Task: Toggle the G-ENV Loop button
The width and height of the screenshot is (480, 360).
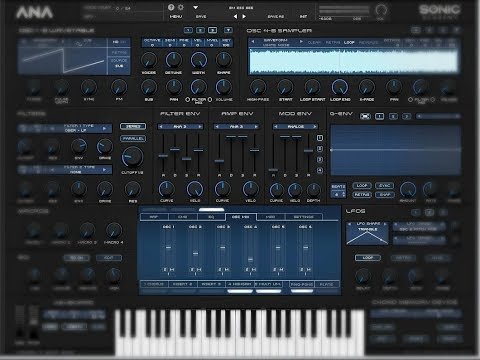Action: coord(362,186)
